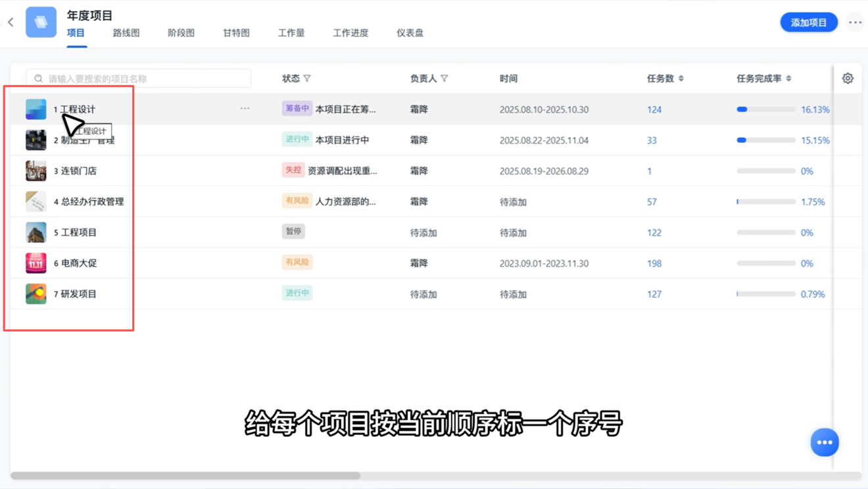Click the 有风险 tag for 电商大促
Image resolution: width=868 pixels, height=489 pixels.
click(297, 262)
